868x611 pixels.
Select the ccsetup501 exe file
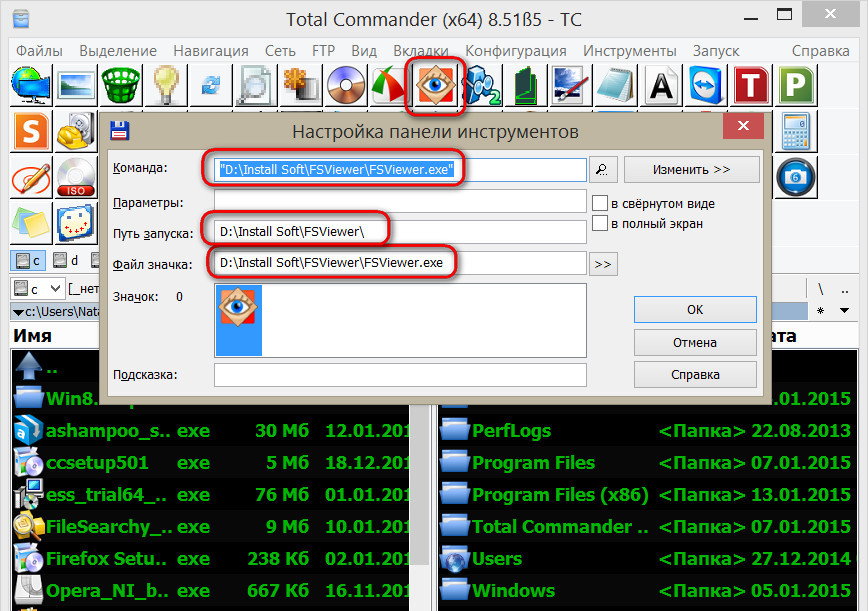pyautogui.click(x=210, y=462)
